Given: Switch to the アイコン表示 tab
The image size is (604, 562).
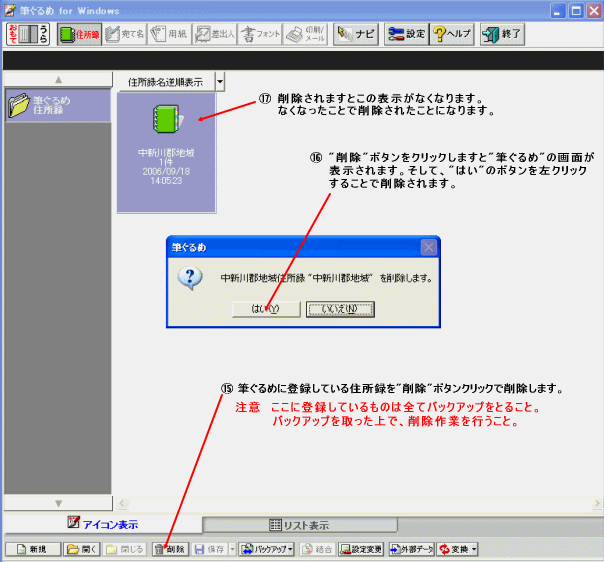Looking at the screenshot, I should tap(103, 524).
